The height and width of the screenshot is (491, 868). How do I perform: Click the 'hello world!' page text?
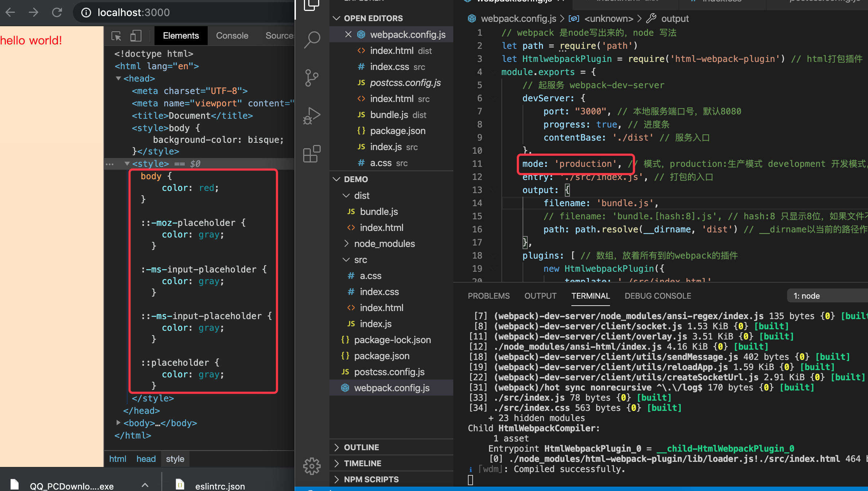31,40
